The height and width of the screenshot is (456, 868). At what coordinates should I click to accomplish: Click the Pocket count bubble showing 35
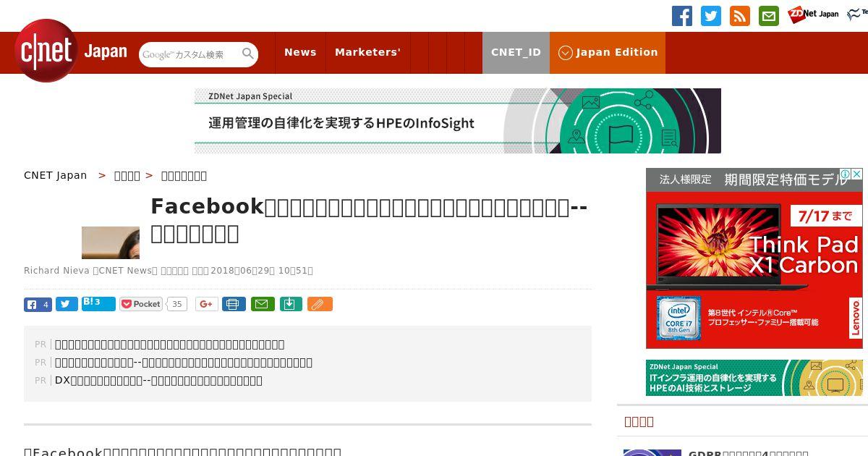tap(176, 304)
